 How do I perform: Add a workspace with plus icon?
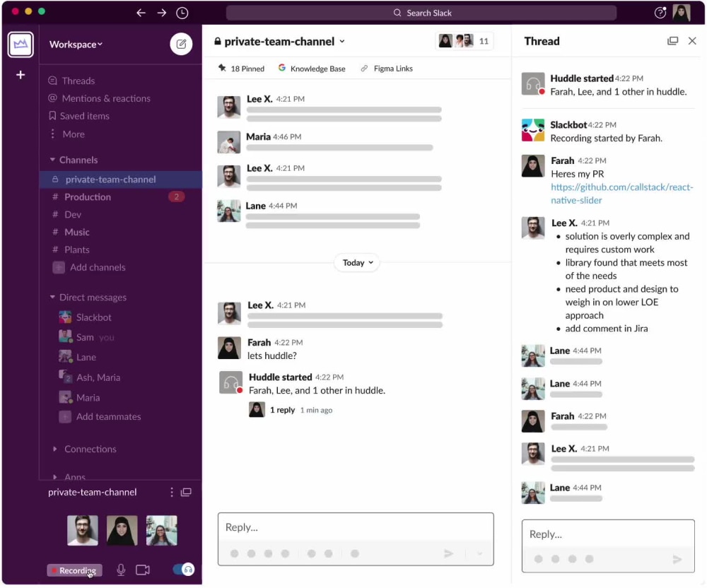pos(21,75)
